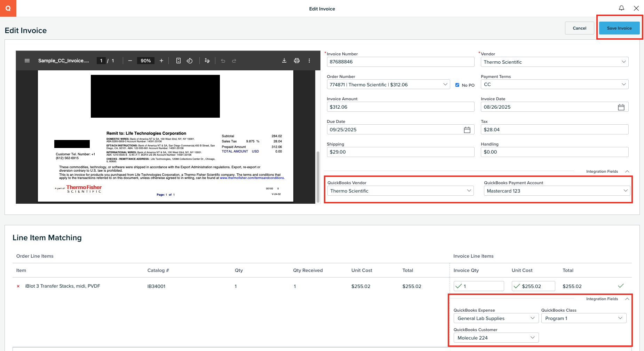Click the PDF viewer vertical scrollbar
Viewport: 644px width, 351px height.
click(x=318, y=177)
